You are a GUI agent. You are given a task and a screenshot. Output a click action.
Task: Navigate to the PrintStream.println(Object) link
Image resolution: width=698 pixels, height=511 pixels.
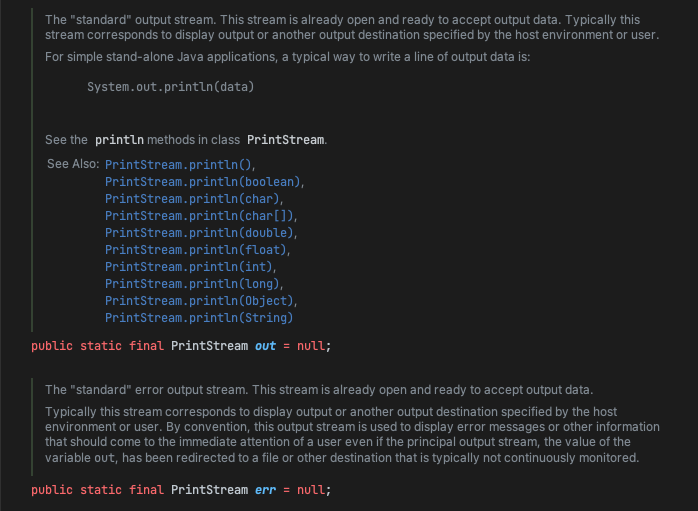tap(200, 301)
